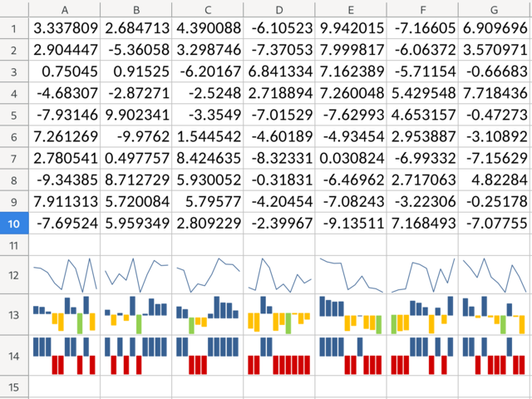The width and height of the screenshot is (532, 399).
Task: Select line sparkline in column B
Action: [x=136, y=275]
